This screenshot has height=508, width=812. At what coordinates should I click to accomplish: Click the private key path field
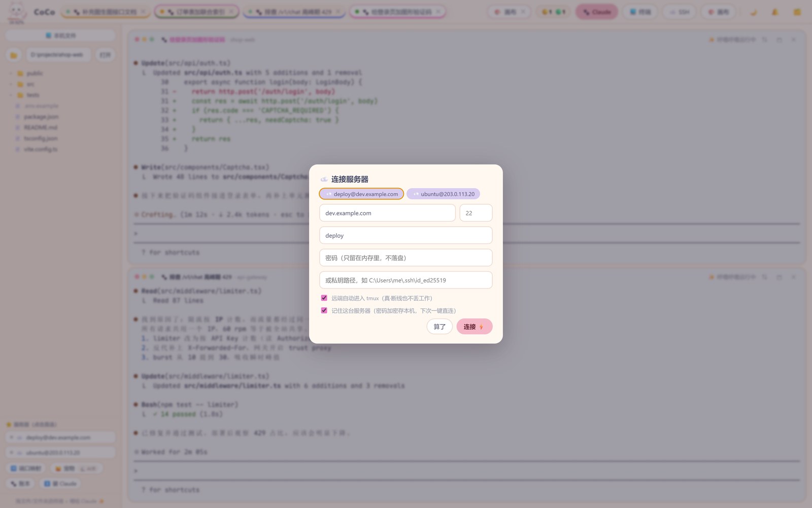click(406, 280)
